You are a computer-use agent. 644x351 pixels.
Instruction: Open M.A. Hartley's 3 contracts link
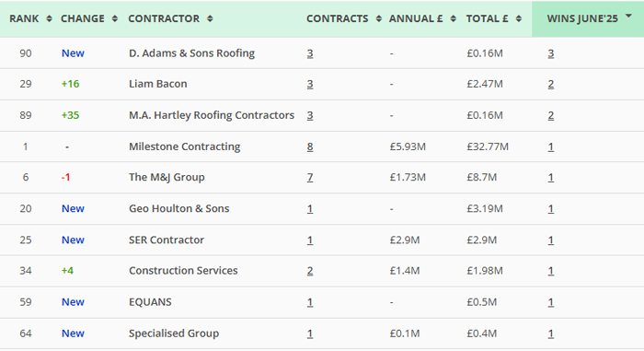pyautogui.click(x=310, y=116)
